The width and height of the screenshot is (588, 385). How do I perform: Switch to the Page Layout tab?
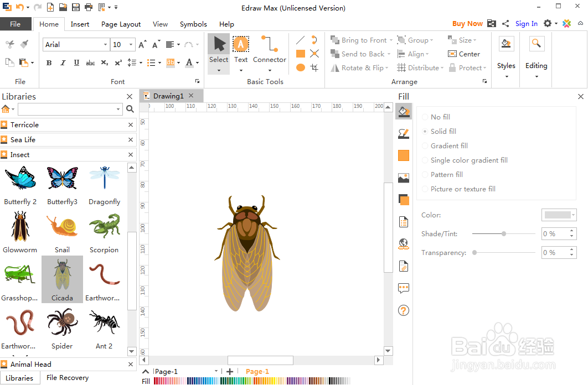coord(121,24)
